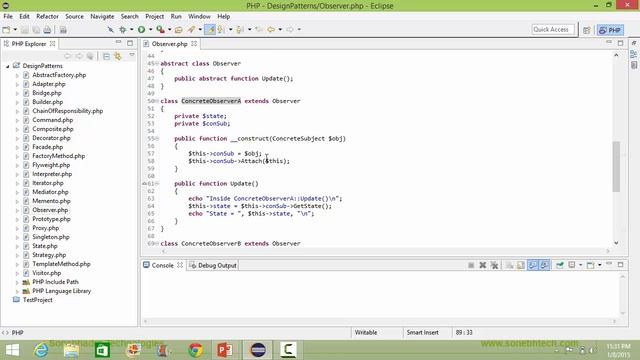The height and width of the screenshot is (360, 640).
Task: Toggle Link with Editor in PHP Explorer
Action: click(118, 56)
